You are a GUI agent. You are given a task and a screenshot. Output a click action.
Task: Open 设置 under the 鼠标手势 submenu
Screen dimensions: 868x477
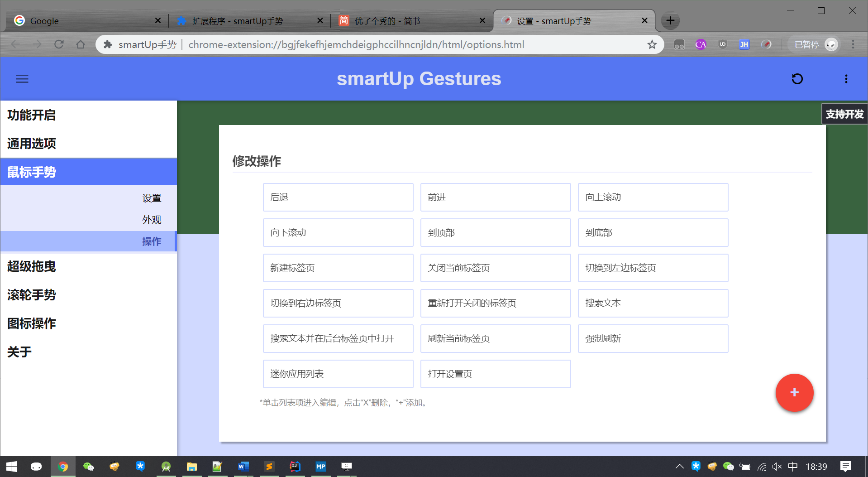click(152, 198)
